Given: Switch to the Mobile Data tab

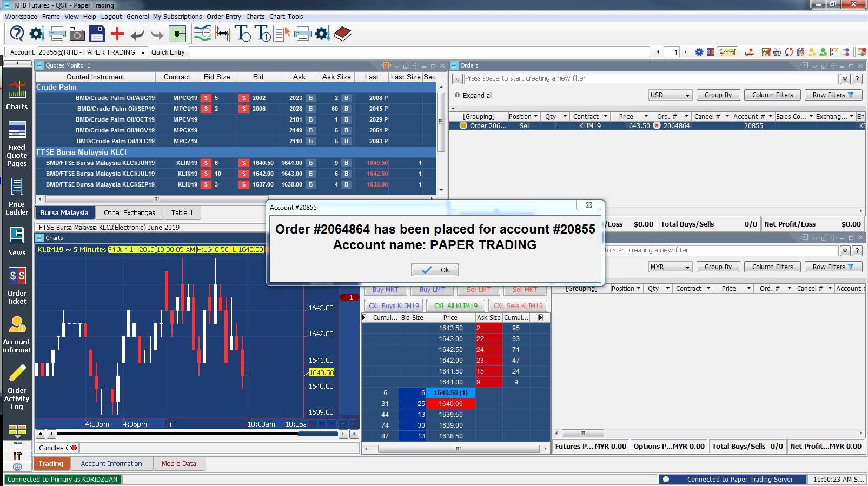Looking at the screenshot, I should tap(178, 463).
